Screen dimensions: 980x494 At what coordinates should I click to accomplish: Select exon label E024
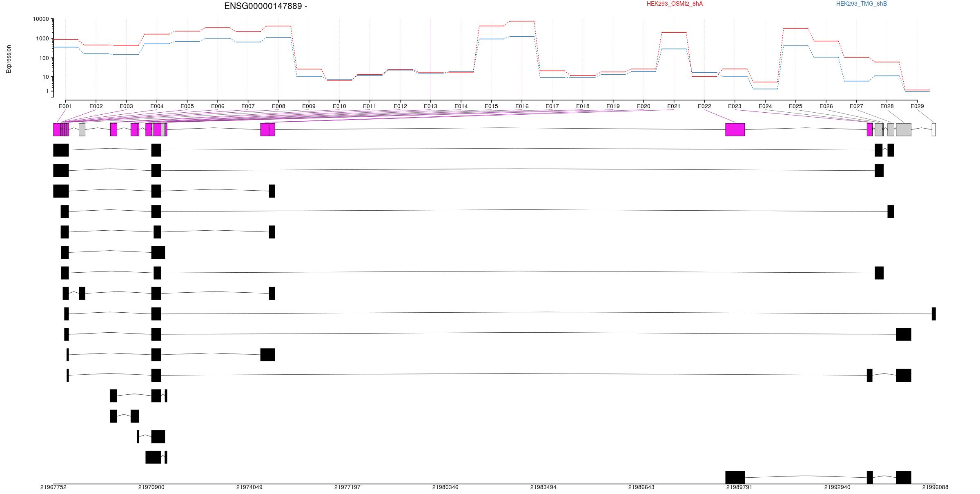pos(765,106)
